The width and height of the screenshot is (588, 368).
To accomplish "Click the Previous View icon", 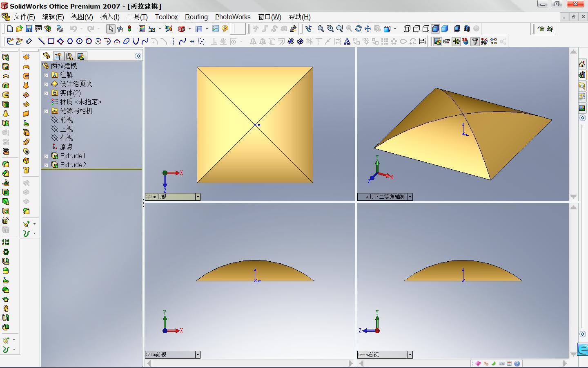I will pos(308,29).
